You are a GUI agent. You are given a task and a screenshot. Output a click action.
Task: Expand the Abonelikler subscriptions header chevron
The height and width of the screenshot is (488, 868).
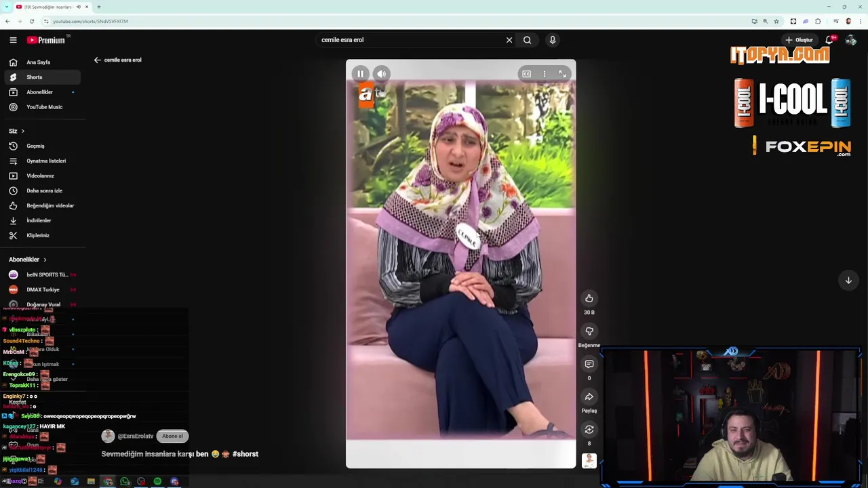(45, 260)
